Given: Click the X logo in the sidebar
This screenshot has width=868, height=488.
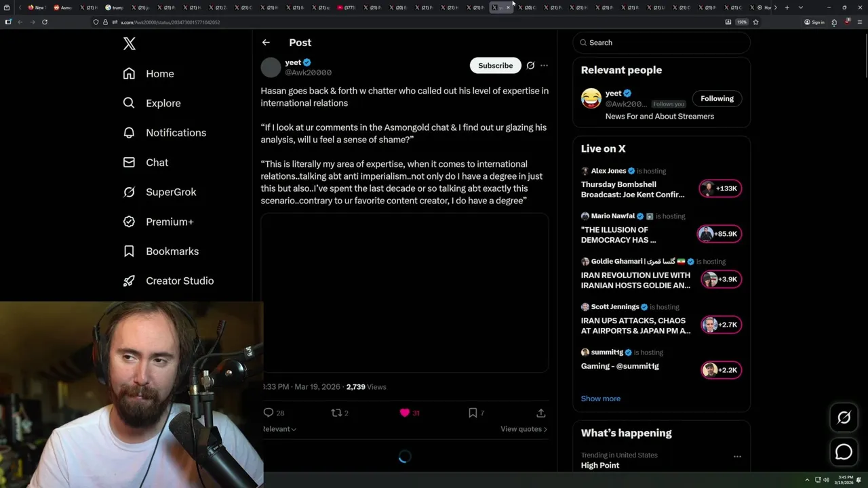Looking at the screenshot, I should (x=130, y=44).
